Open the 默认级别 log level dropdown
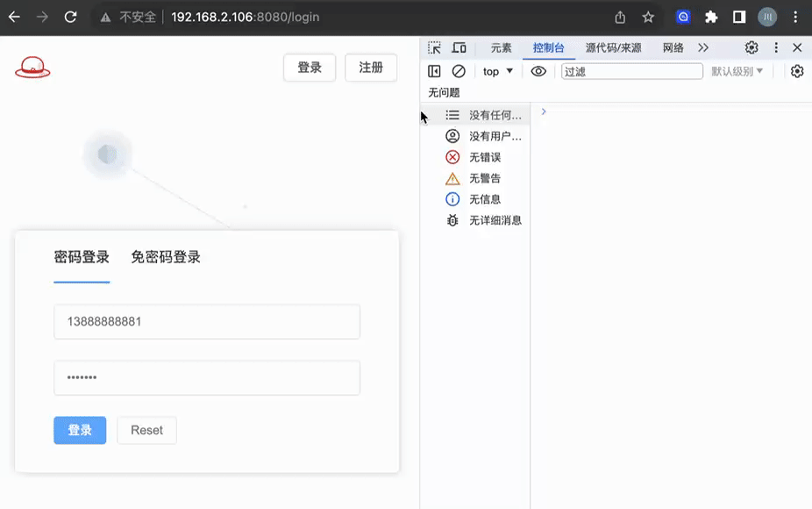This screenshot has width=812, height=509. (x=737, y=71)
